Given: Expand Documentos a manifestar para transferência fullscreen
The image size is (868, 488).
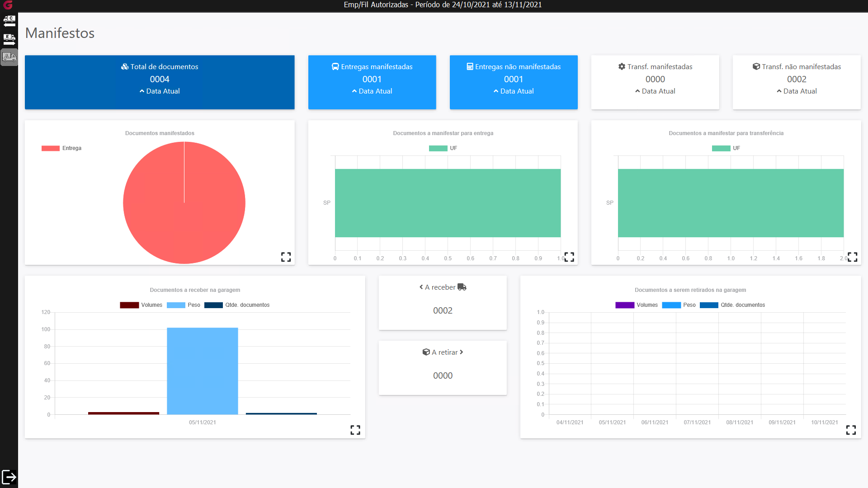Looking at the screenshot, I should (x=852, y=257).
